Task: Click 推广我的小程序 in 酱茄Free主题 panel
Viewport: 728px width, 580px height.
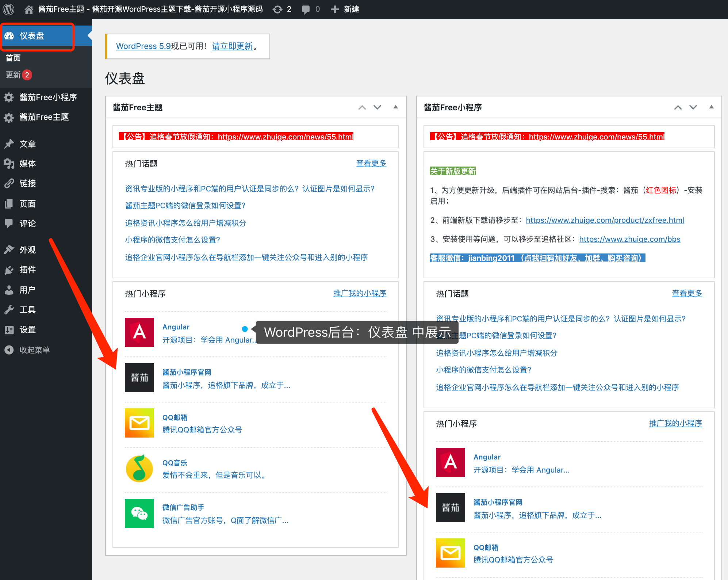Action: tap(360, 293)
